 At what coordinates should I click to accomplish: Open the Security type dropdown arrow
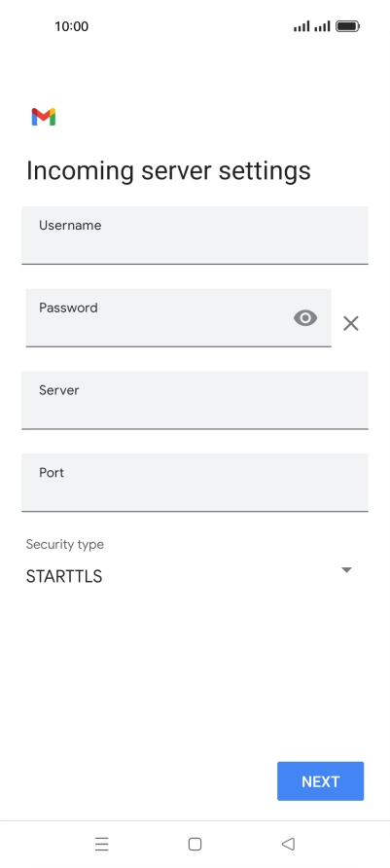[347, 569]
